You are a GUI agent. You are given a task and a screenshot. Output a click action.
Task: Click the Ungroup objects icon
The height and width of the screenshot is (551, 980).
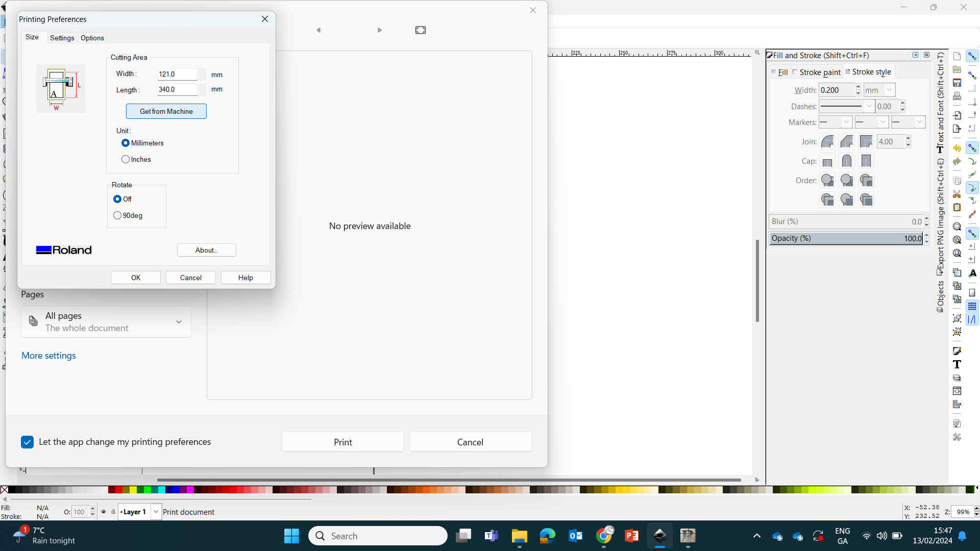coord(957,332)
